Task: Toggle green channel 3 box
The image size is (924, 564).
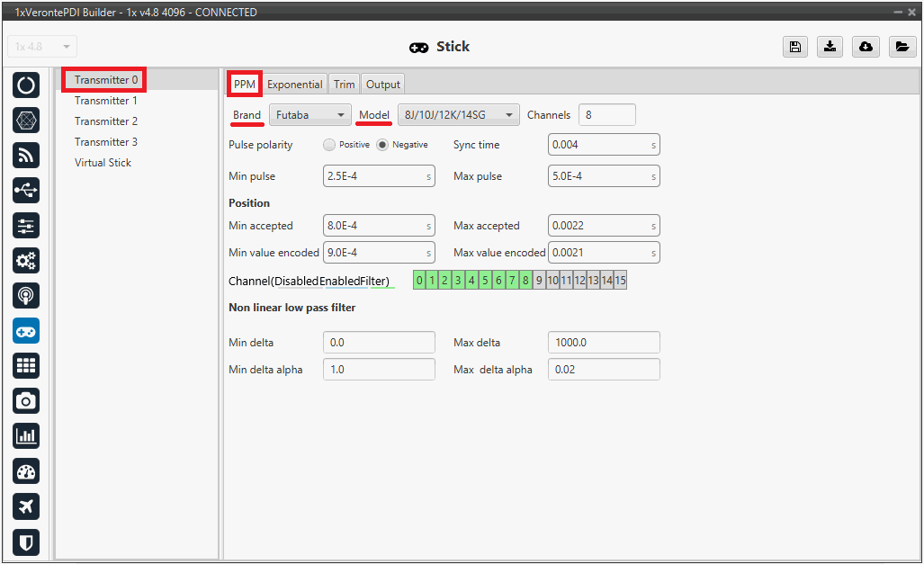Action: 459,281
